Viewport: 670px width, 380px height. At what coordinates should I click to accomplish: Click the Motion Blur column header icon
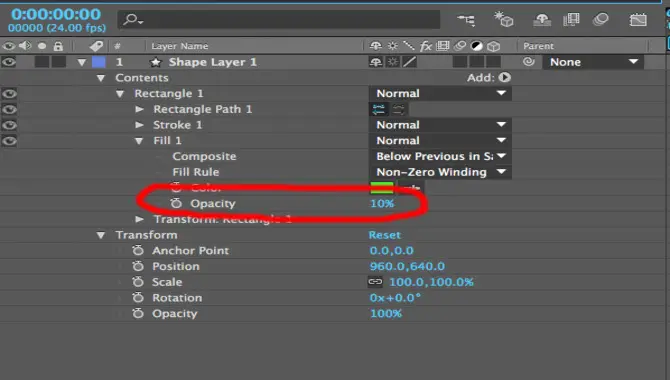coord(460,46)
